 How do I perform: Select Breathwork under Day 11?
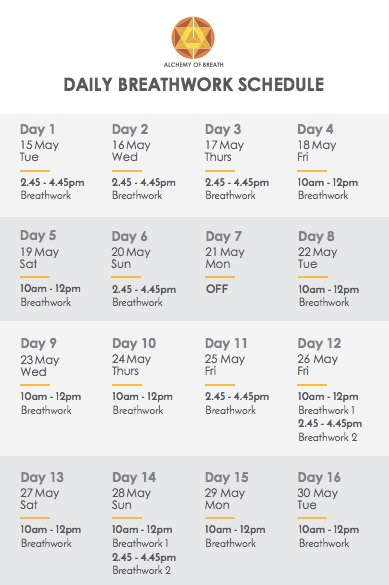(x=230, y=410)
